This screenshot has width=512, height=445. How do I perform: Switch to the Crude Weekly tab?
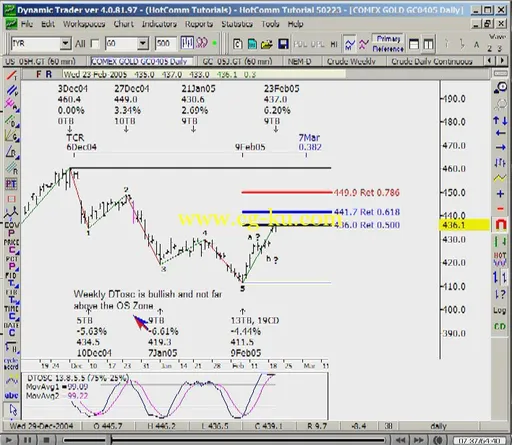click(x=351, y=61)
